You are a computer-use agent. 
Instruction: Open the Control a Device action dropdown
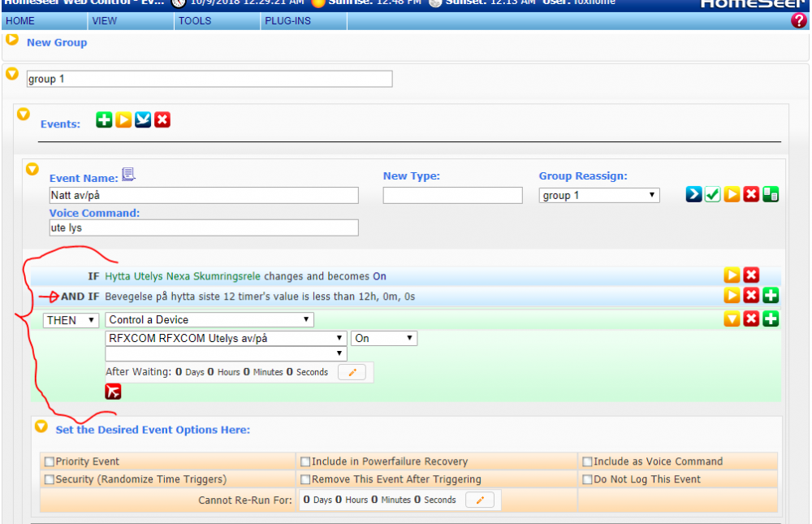coord(209,320)
